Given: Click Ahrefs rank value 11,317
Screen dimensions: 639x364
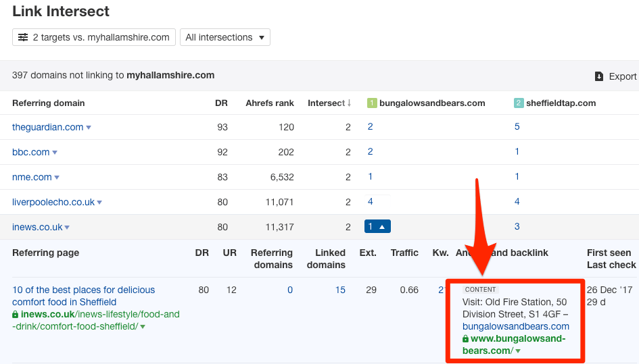Looking at the screenshot, I should coord(279,227).
